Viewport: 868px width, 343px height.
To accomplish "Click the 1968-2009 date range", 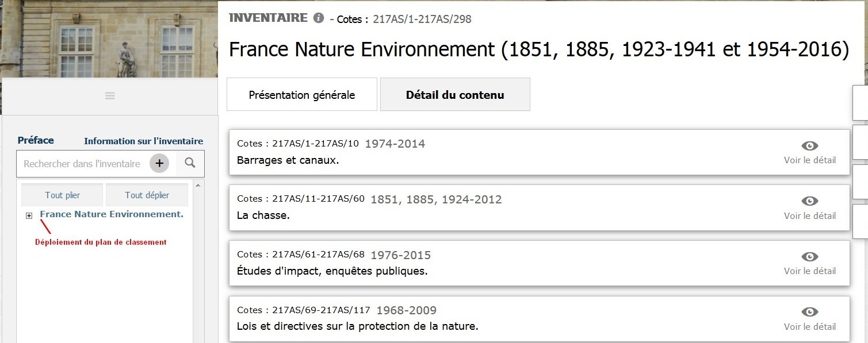I will pos(407,310).
